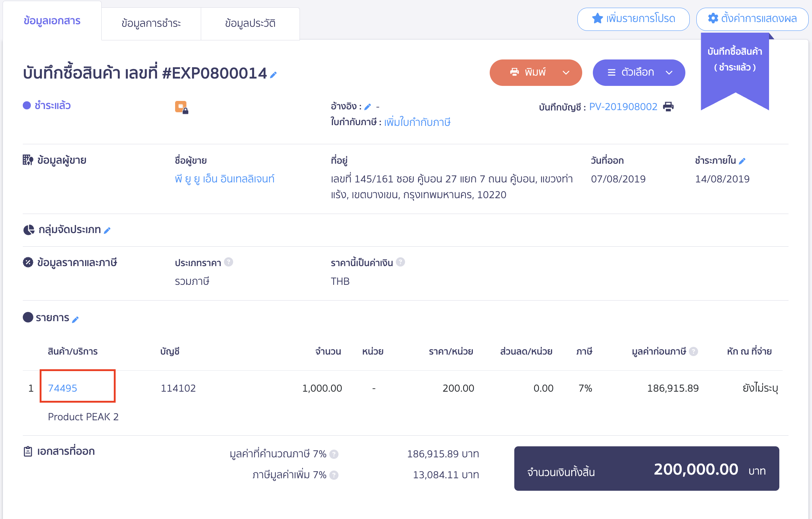Expand the พิมพ์ print dropdown chevron
This screenshot has width=812, height=519.
[565, 72]
